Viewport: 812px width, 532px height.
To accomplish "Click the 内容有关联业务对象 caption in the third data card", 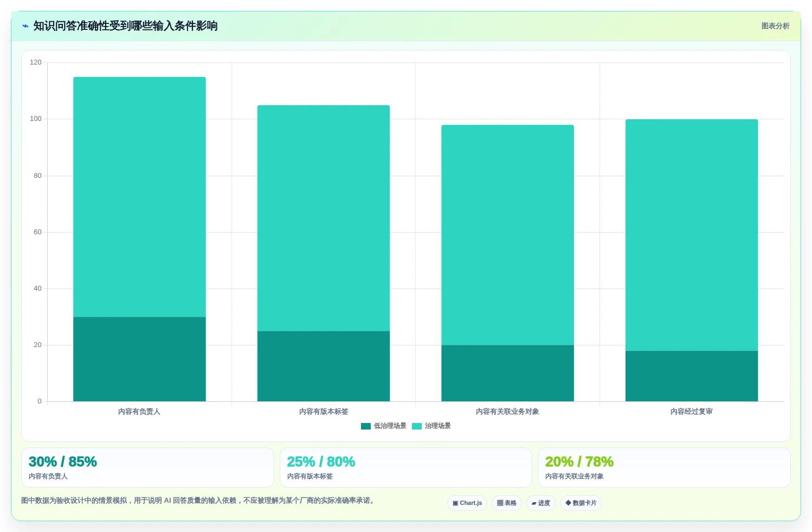I will (x=575, y=476).
